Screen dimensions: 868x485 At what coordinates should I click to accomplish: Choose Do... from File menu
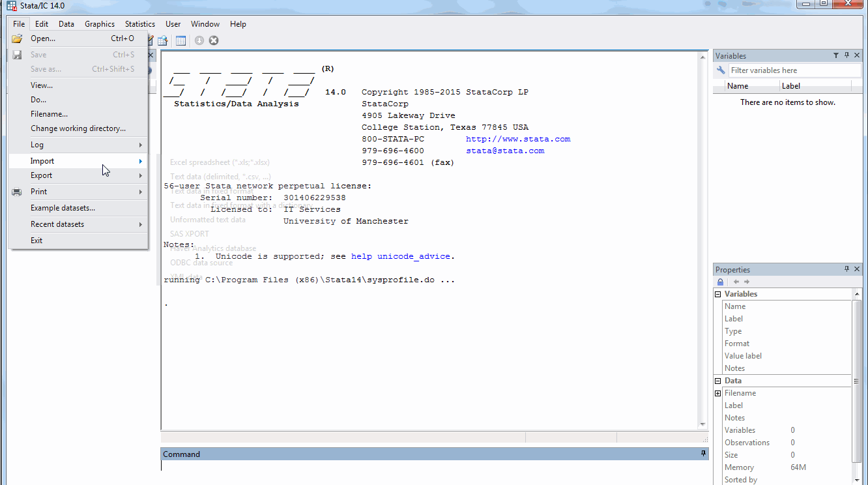[78, 100]
